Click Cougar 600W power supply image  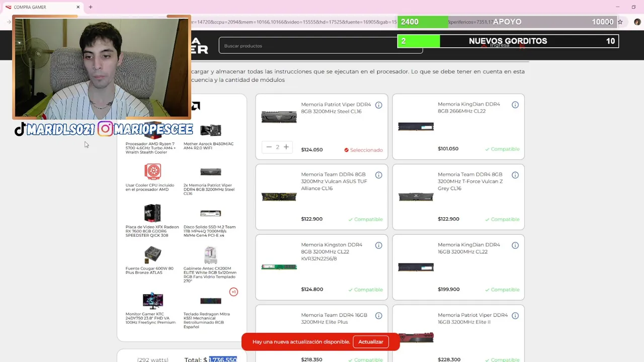click(x=152, y=254)
